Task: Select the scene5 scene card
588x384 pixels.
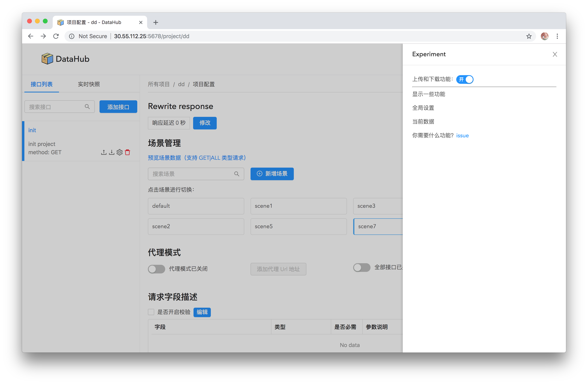Action: pos(298,226)
